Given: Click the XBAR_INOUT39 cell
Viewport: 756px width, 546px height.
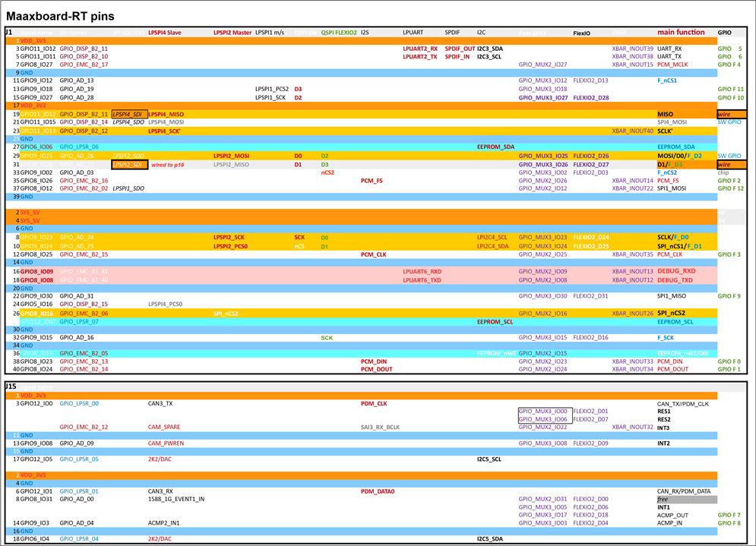Looking at the screenshot, I should [x=633, y=49].
